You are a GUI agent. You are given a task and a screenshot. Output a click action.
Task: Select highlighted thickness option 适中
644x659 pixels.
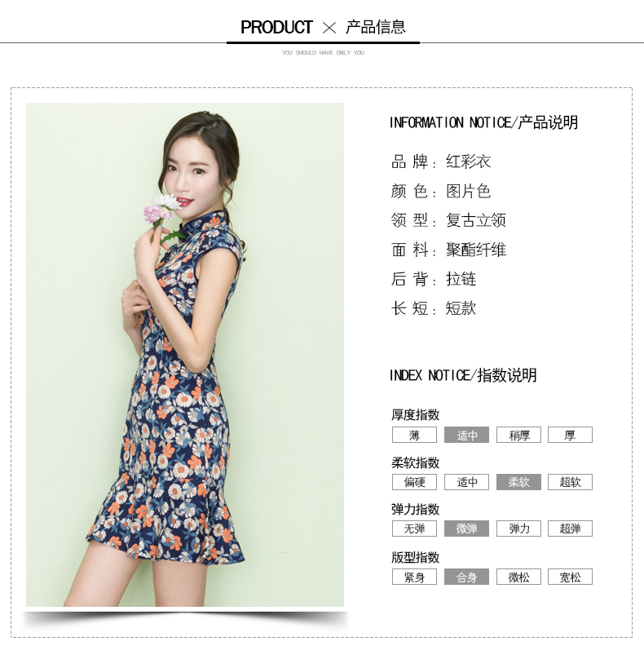click(467, 435)
